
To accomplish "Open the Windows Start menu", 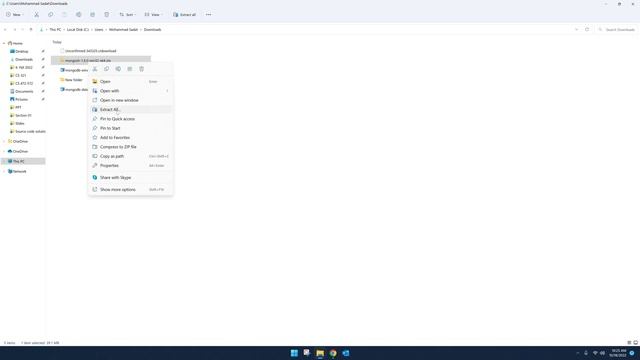I will tap(294, 353).
